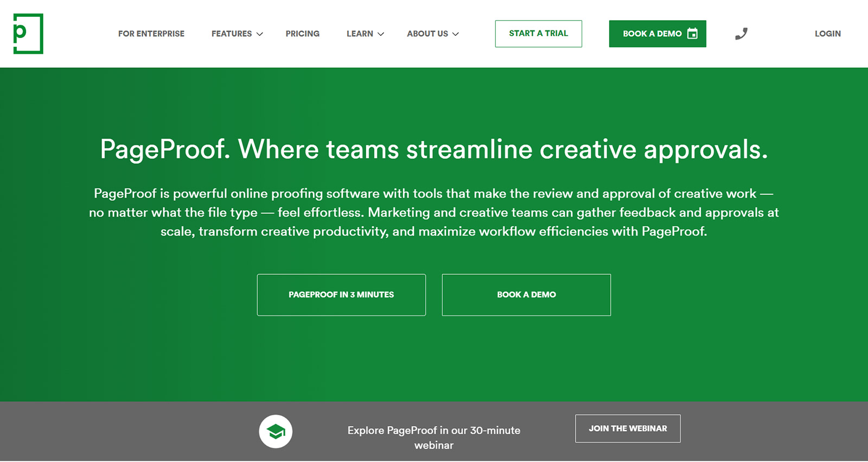
Task: Open the For Enterprise page
Action: [x=151, y=34]
